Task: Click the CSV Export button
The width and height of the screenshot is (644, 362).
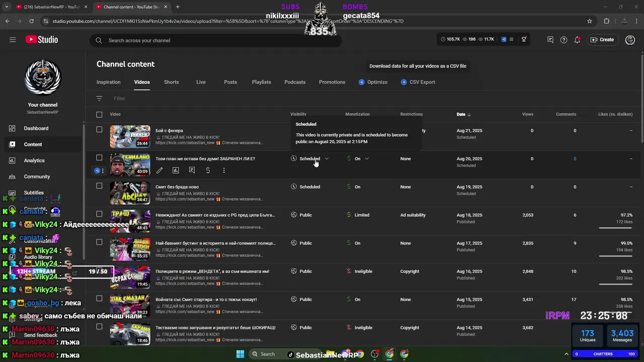Action: [x=418, y=82]
